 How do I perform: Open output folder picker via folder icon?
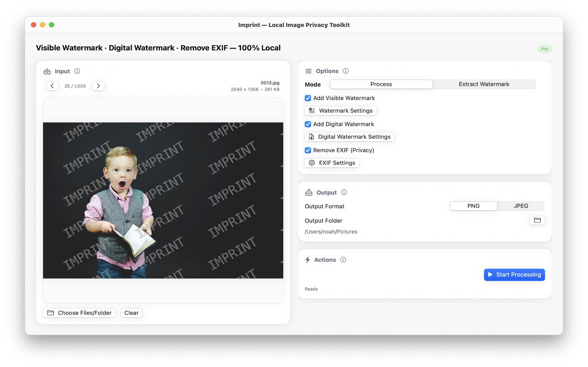point(537,220)
